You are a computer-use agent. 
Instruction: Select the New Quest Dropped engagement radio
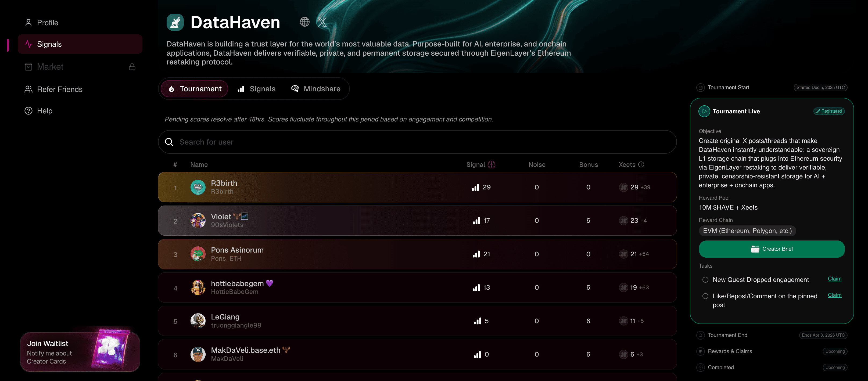pos(705,280)
